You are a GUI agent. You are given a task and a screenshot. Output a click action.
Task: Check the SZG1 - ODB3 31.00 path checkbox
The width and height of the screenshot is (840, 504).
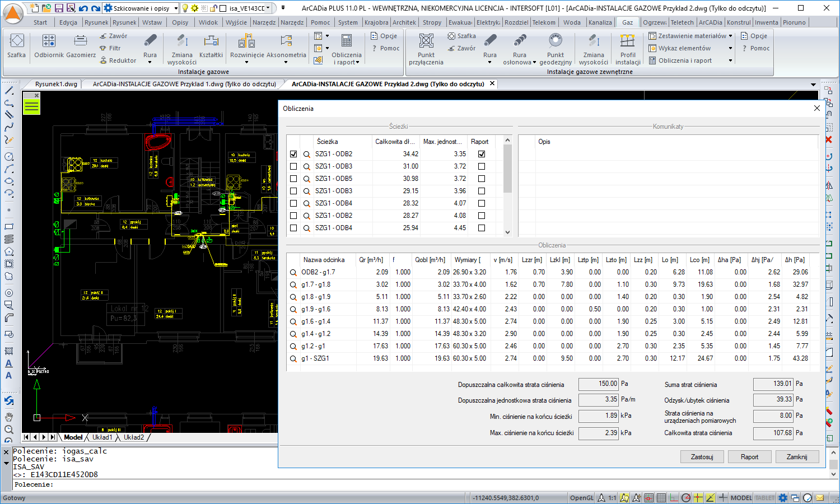point(293,166)
